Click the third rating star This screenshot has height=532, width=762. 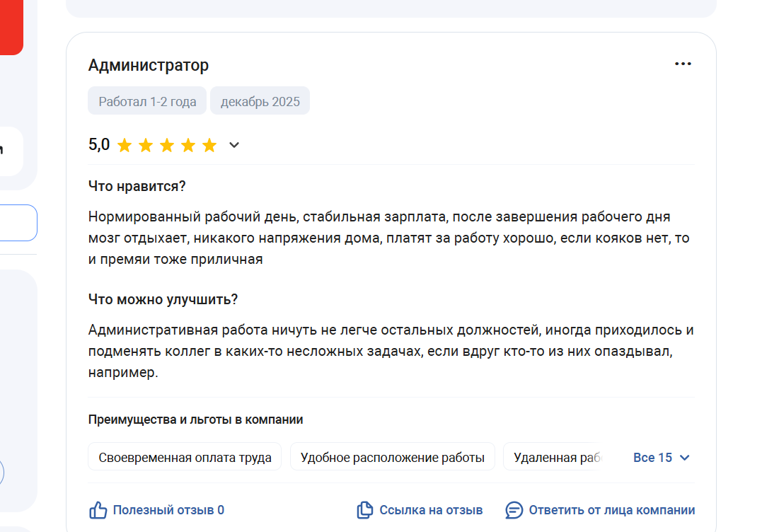tap(167, 146)
